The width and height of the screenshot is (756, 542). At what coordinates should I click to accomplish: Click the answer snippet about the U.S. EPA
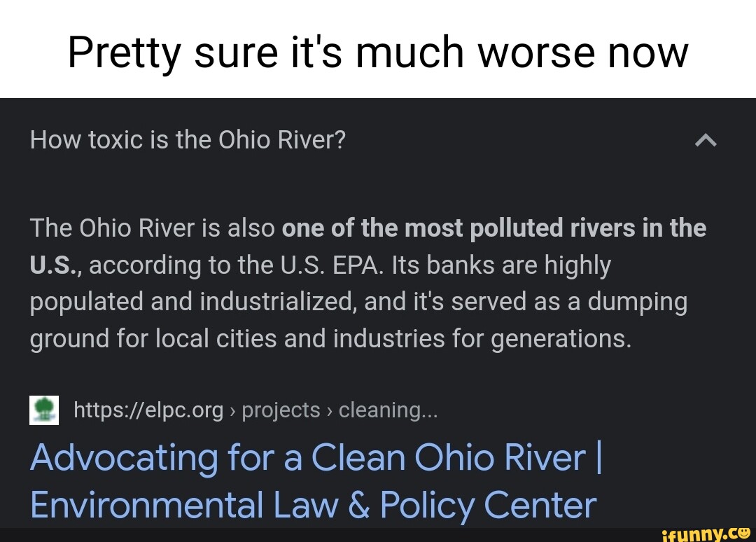[367, 282]
